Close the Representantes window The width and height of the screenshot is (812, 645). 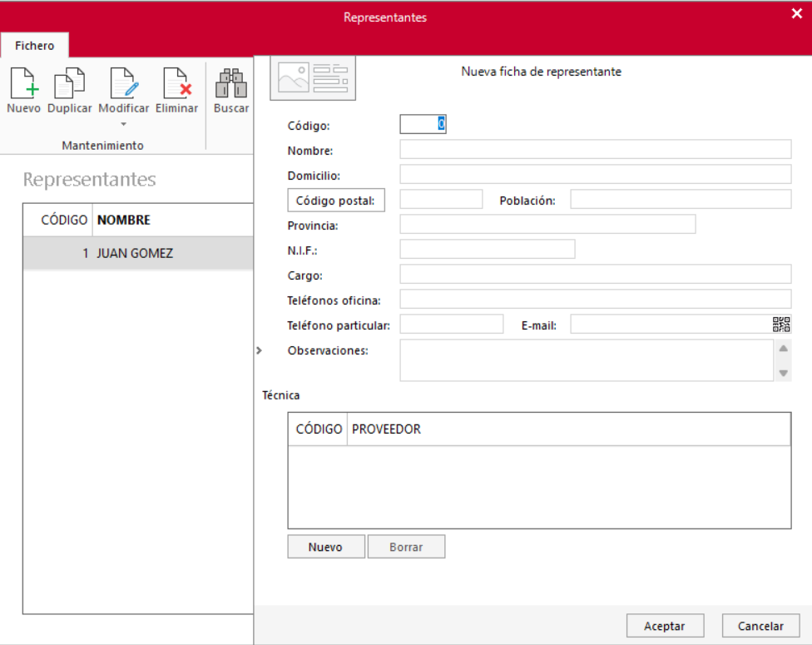point(796,14)
